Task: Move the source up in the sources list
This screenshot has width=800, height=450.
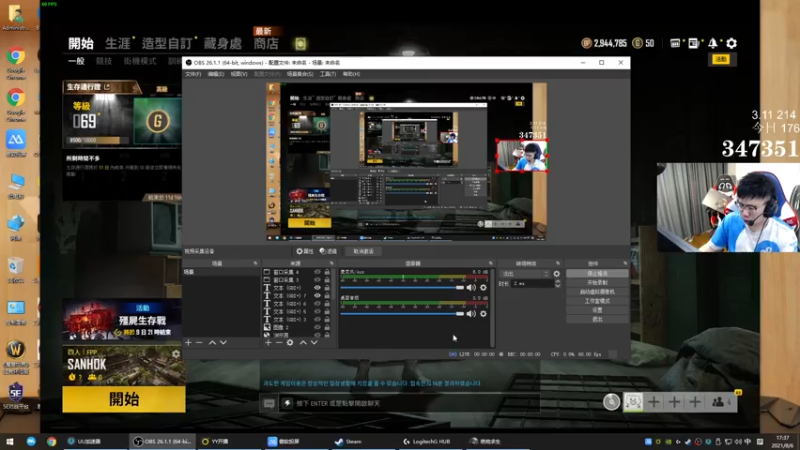Action: (x=303, y=342)
